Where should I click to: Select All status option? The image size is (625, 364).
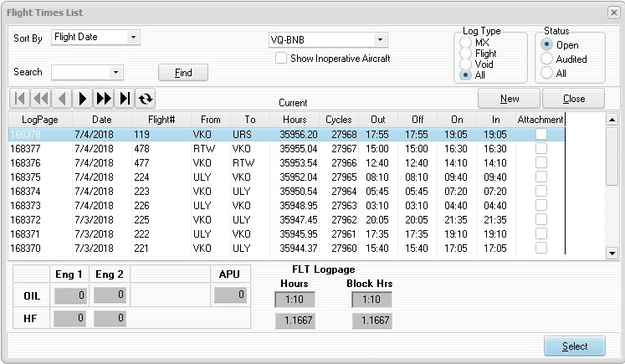click(x=547, y=73)
